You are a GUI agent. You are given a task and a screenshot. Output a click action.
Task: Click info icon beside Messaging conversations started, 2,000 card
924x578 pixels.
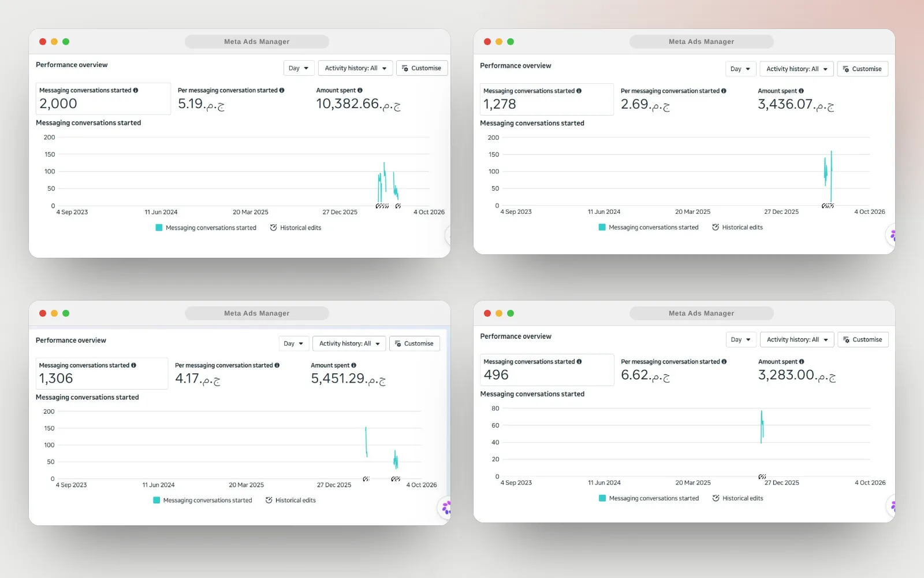(136, 90)
